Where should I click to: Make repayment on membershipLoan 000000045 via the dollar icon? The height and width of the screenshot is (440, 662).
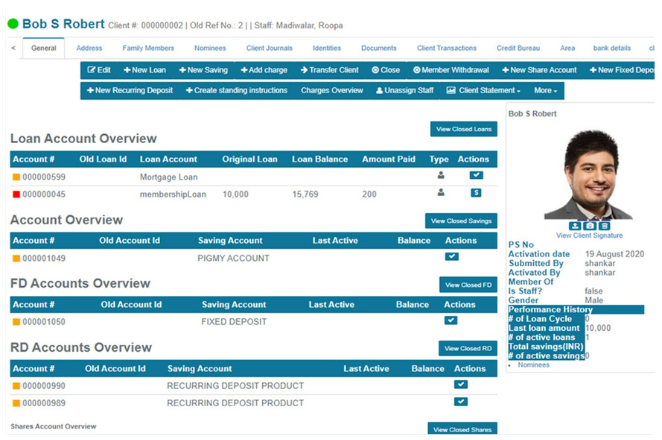tap(476, 193)
